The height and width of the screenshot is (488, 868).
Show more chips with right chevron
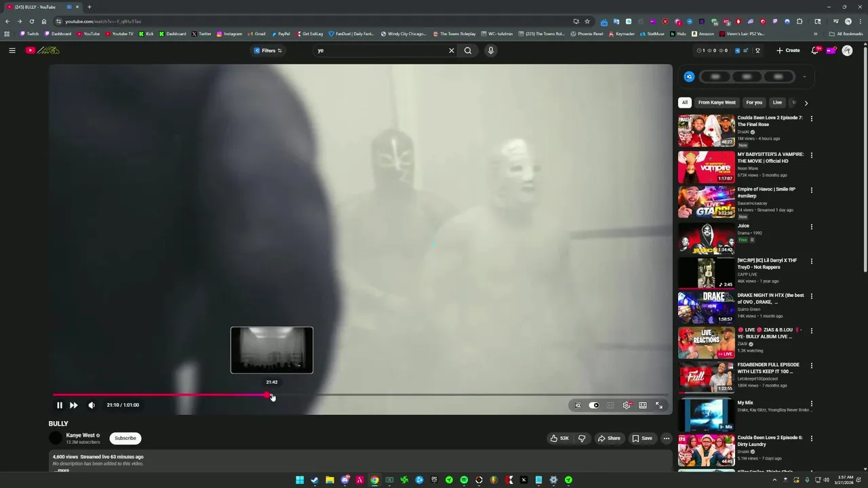pos(806,103)
